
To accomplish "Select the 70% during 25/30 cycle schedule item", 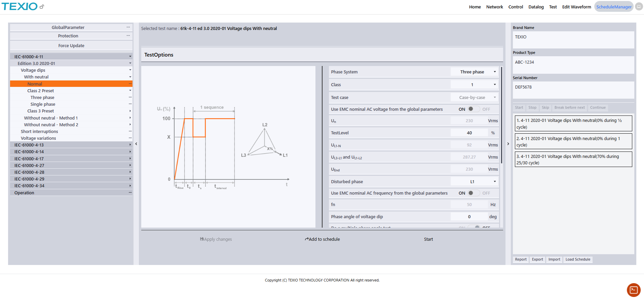I will [x=573, y=159].
